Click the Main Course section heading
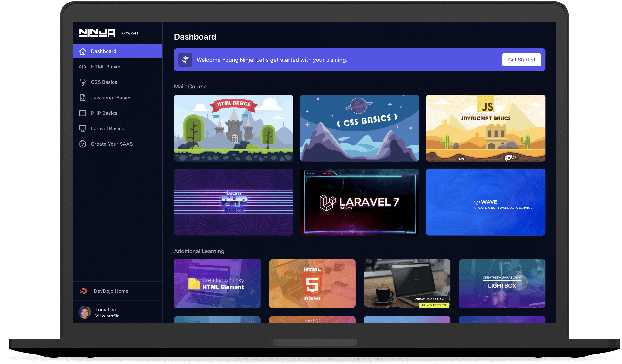 [x=190, y=86]
